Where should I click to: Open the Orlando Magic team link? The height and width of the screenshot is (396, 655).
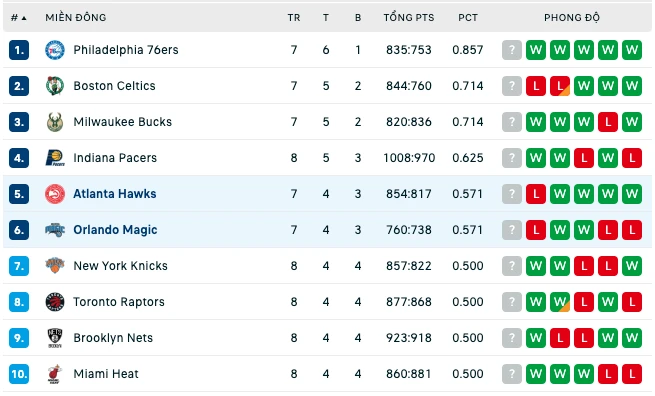[x=115, y=230]
